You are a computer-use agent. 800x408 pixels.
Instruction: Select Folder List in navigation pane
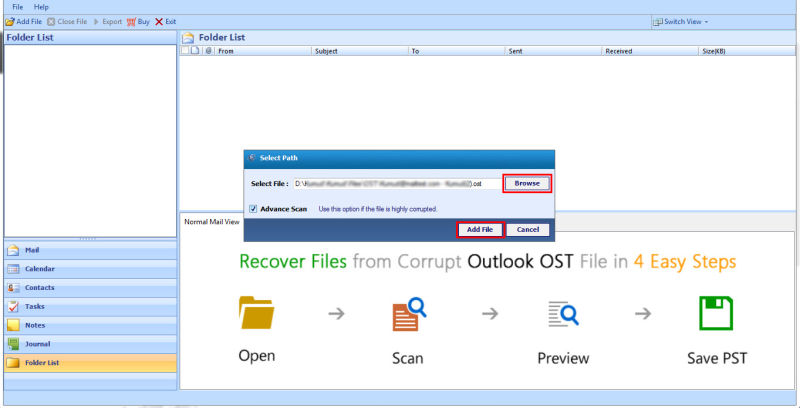90,363
